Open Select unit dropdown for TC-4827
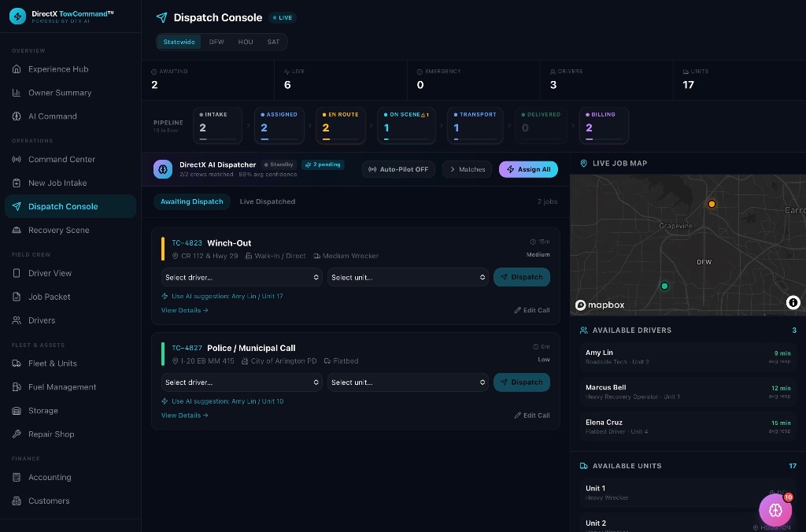The width and height of the screenshot is (806, 532). click(408, 382)
